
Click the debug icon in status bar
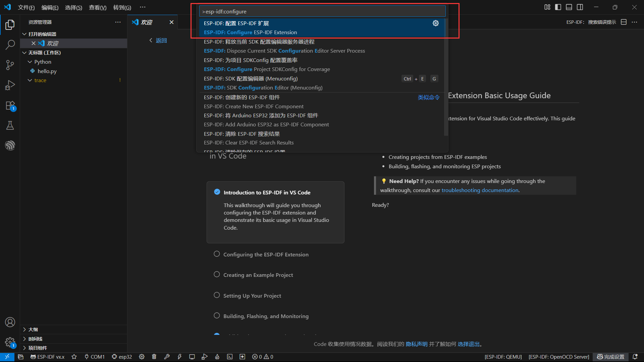point(205,357)
